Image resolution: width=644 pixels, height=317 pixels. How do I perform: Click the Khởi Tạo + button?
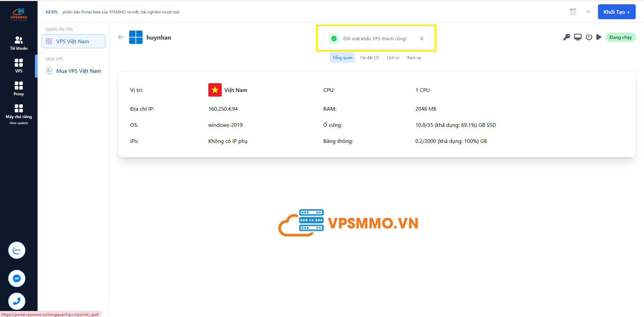(616, 12)
